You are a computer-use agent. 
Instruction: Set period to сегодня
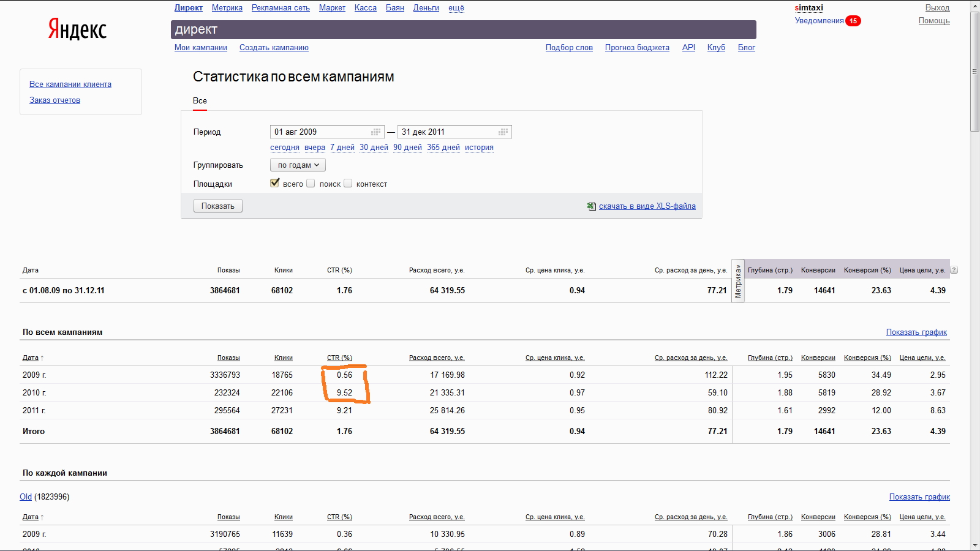[x=285, y=148]
